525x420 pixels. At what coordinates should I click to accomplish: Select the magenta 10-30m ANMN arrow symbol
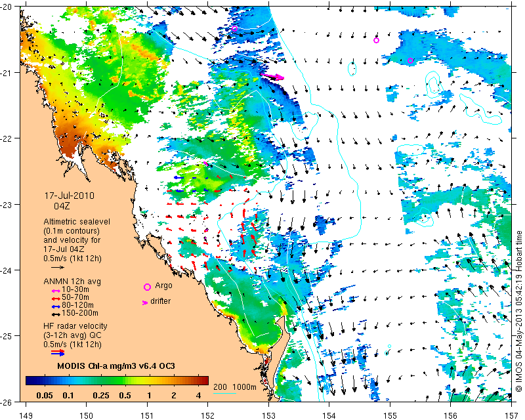(56, 290)
